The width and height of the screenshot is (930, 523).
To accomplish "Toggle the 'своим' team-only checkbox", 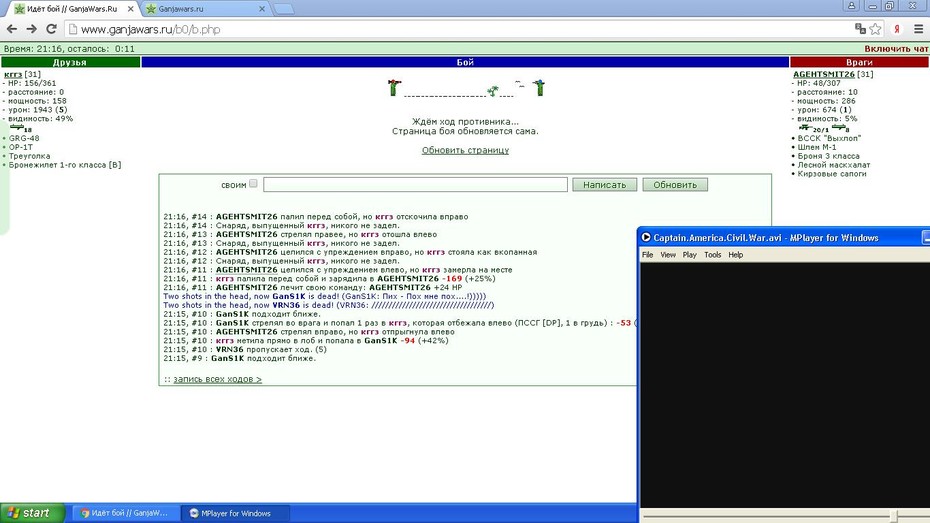I will coord(253,184).
